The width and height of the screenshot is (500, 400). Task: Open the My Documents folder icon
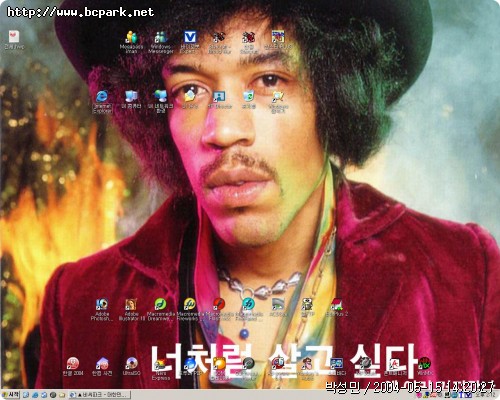pos(190,99)
